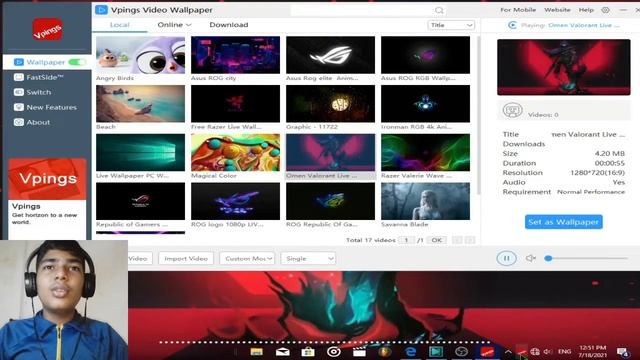Image resolution: width=640 pixels, height=360 pixels.
Task: Open the Wallpaper section in sidebar
Action: pyautogui.click(x=39, y=62)
